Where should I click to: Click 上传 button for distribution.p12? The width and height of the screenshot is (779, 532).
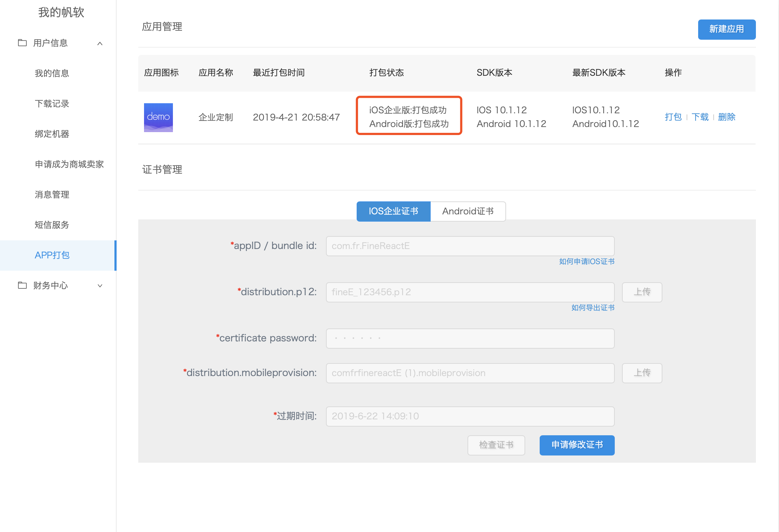pos(642,292)
